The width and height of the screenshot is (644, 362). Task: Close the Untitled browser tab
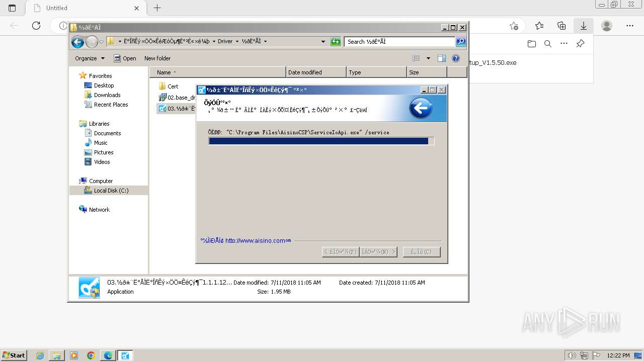click(x=136, y=8)
